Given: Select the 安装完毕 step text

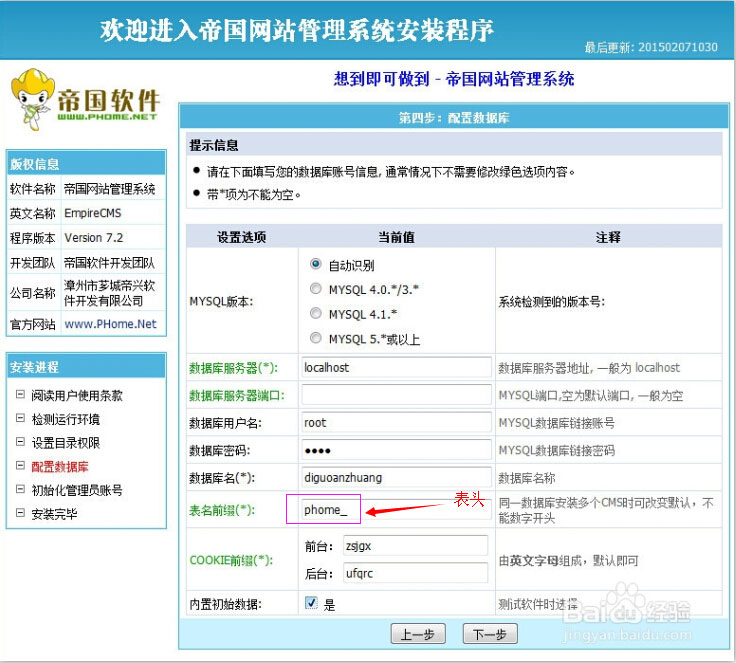Looking at the screenshot, I should point(54,514).
